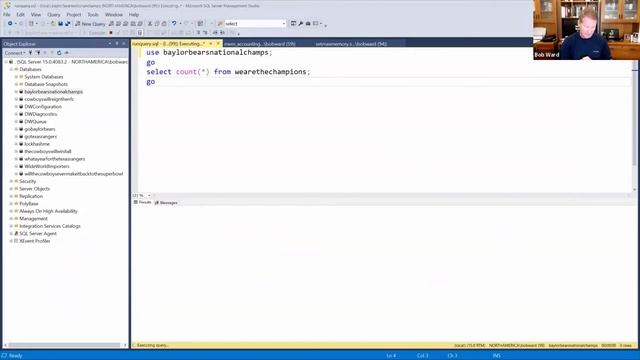Expand the Security folder

[x=11, y=181]
